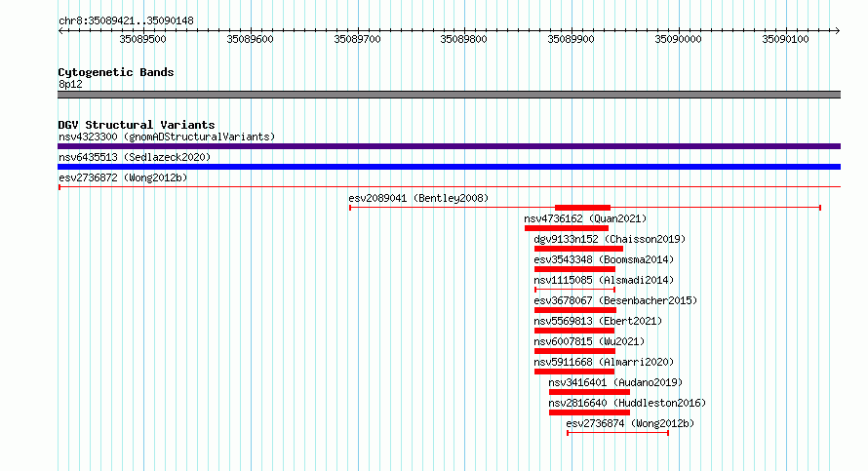Viewport: 868px width, 471px height.
Task: Click the thick segment of esv2089041
Action: [582, 208]
